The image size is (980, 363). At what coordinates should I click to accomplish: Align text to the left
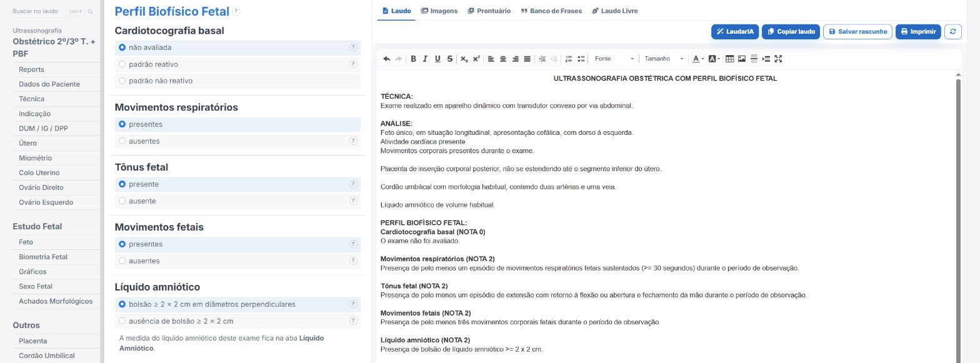[491, 59]
